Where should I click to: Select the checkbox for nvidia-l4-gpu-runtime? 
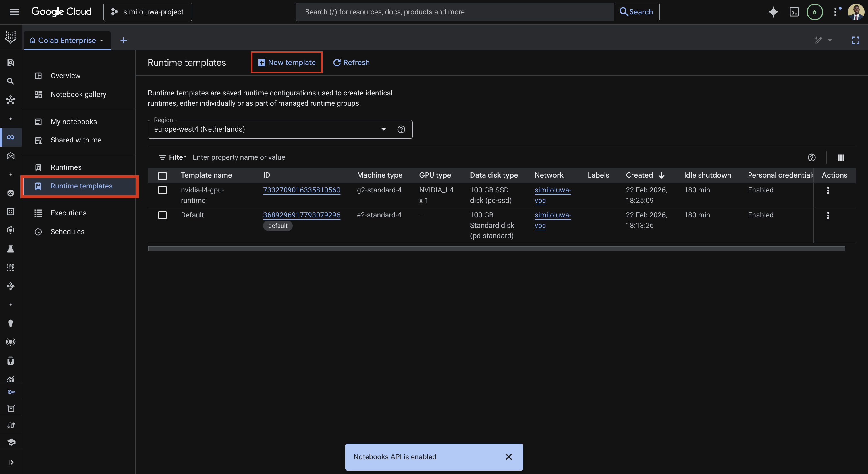coord(162,190)
